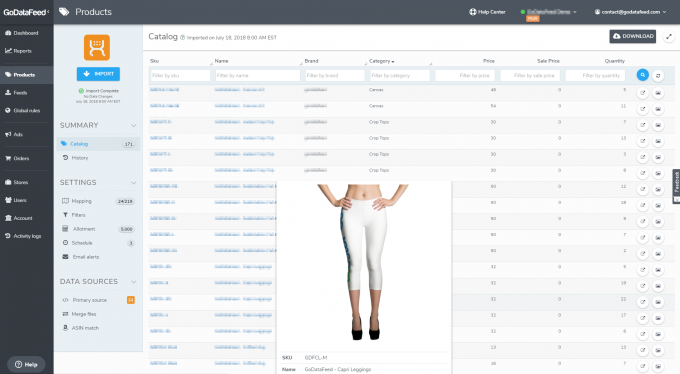Focus the Filter by quantity field
The width and height of the screenshot is (680, 374).
click(x=595, y=75)
